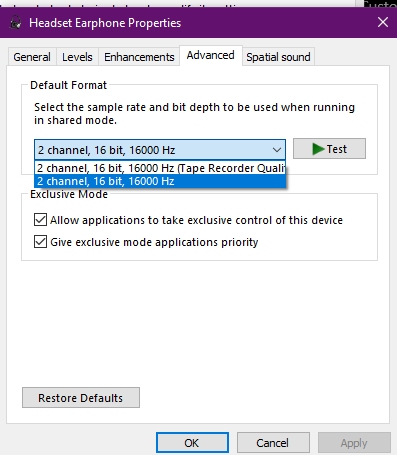The image size is (397, 455).
Task: Open the Enhancements tab
Action: point(139,57)
